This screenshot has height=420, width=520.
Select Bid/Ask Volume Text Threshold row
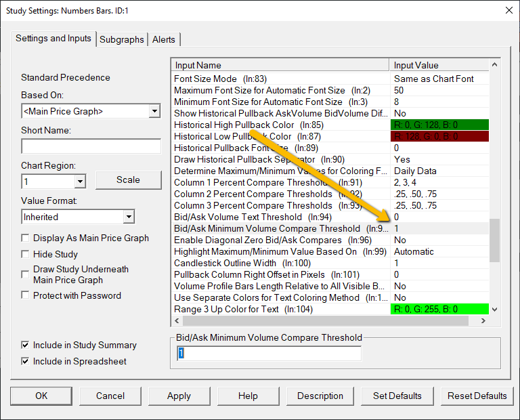tap(330, 217)
